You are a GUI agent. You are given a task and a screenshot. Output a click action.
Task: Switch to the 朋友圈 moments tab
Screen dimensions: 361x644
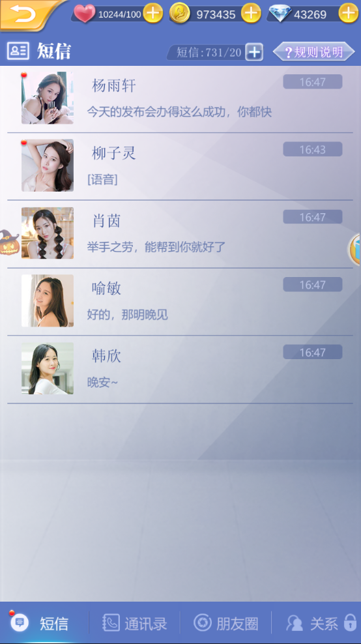(x=226, y=623)
